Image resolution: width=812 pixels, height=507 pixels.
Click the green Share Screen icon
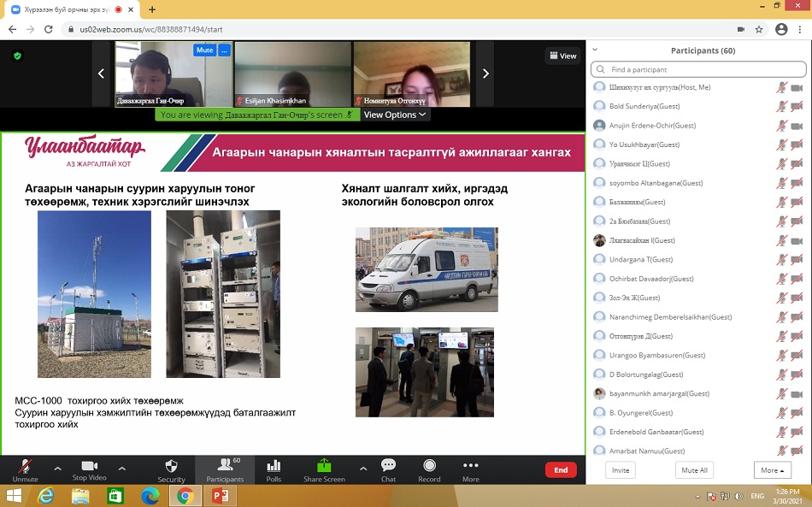click(324, 467)
